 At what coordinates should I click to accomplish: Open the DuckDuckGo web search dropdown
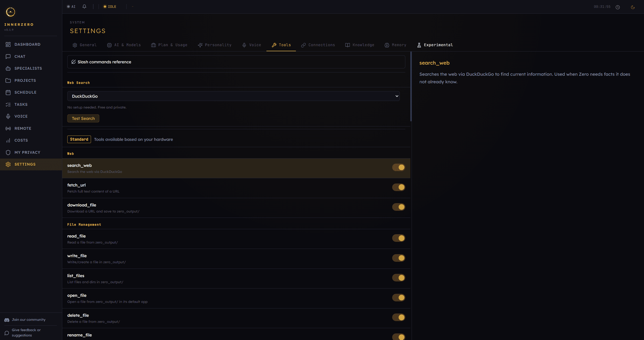tap(233, 96)
